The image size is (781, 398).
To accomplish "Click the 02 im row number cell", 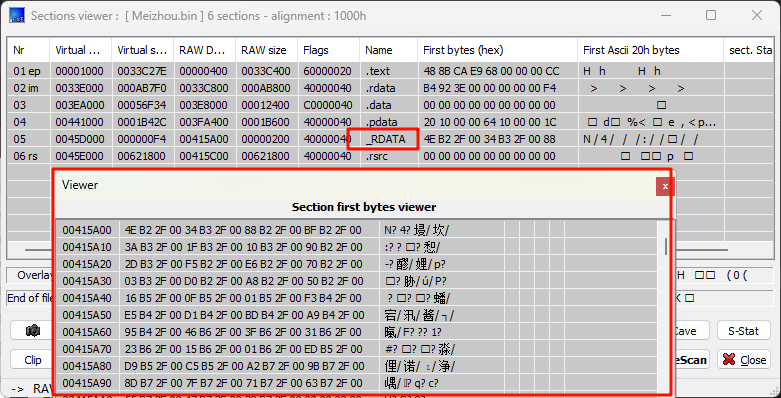I will [28, 88].
